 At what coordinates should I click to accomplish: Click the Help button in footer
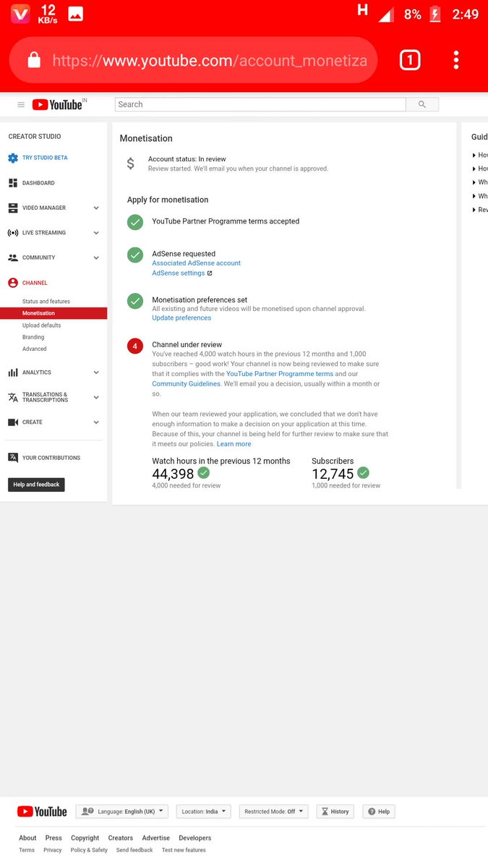point(379,812)
